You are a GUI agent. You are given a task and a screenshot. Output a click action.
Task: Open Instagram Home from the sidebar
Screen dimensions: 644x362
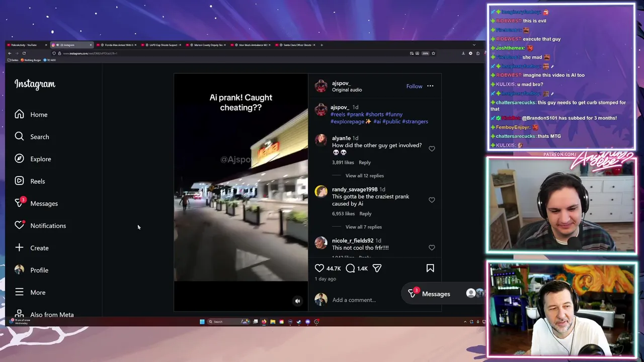click(x=31, y=115)
